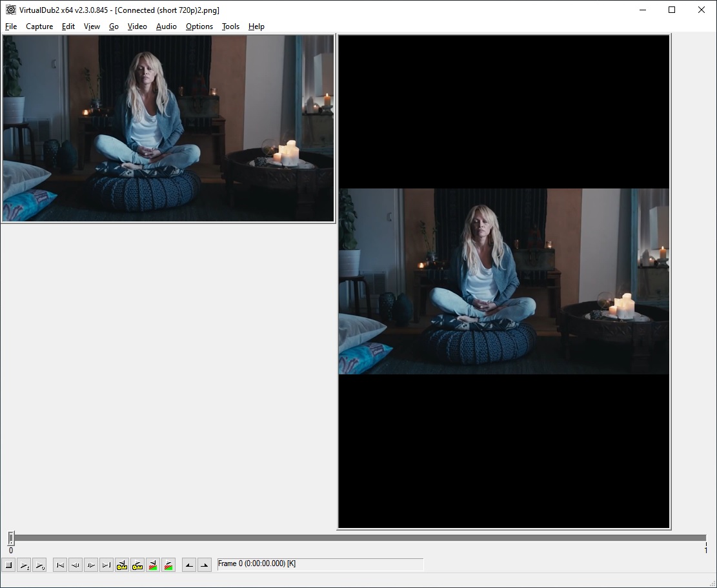Maximize the VirtualDub2 window

coord(672,10)
